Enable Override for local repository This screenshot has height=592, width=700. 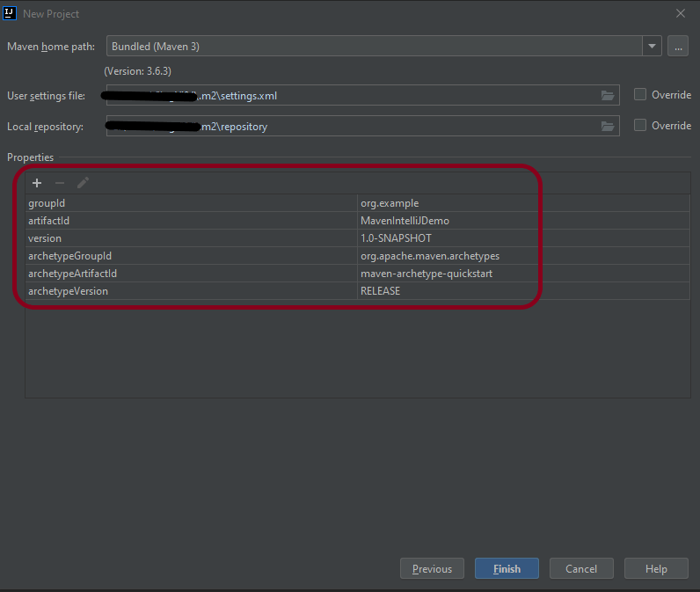tap(640, 126)
